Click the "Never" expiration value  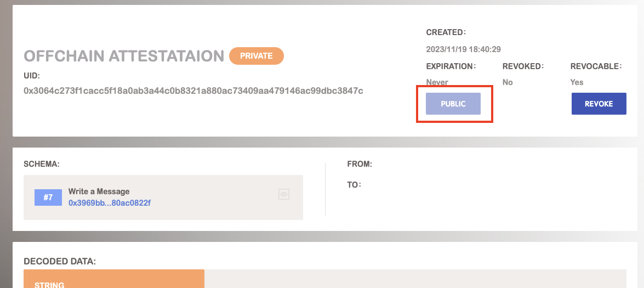pyautogui.click(x=437, y=82)
